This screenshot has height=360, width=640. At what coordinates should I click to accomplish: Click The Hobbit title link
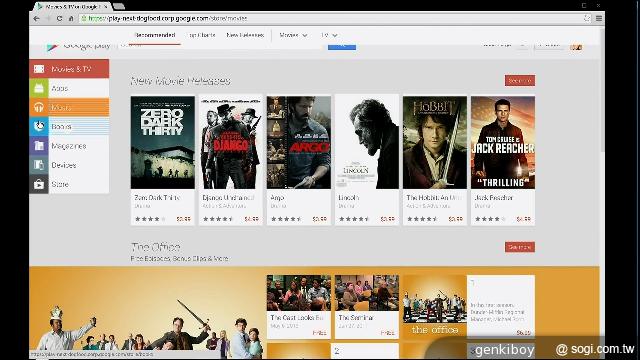click(x=434, y=198)
